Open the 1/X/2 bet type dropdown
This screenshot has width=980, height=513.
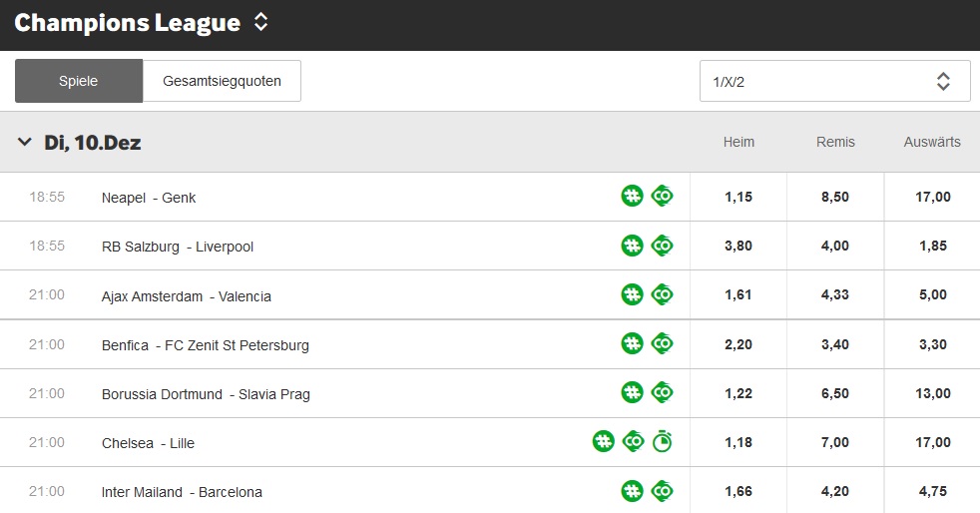(834, 81)
